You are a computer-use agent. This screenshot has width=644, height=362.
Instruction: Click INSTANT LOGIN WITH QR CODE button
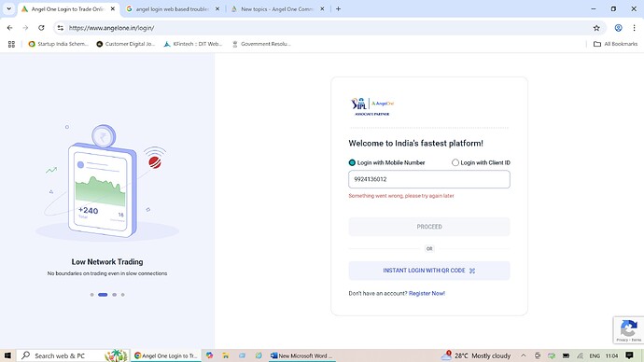click(x=429, y=271)
